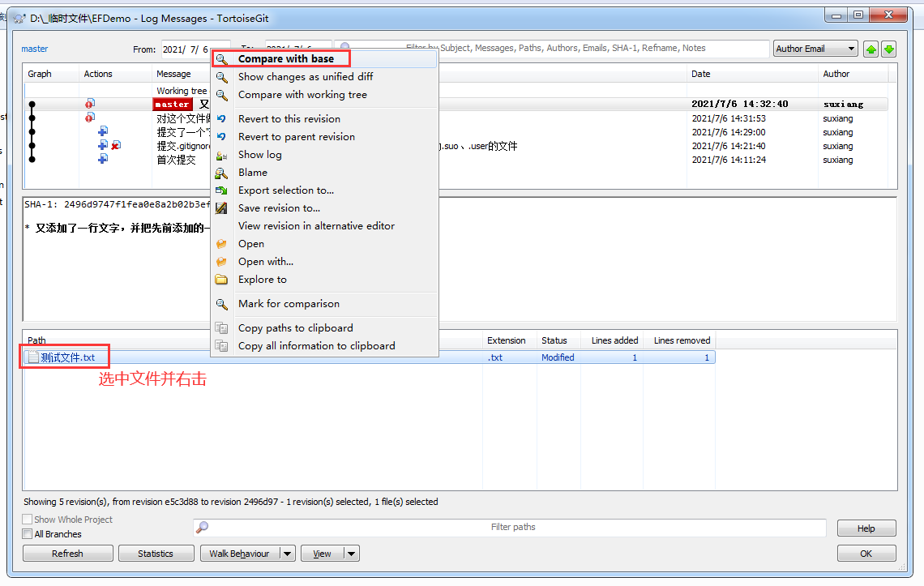Select Copy paths to clipboard
This screenshot has width=924, height=586.
pos(295,328)
